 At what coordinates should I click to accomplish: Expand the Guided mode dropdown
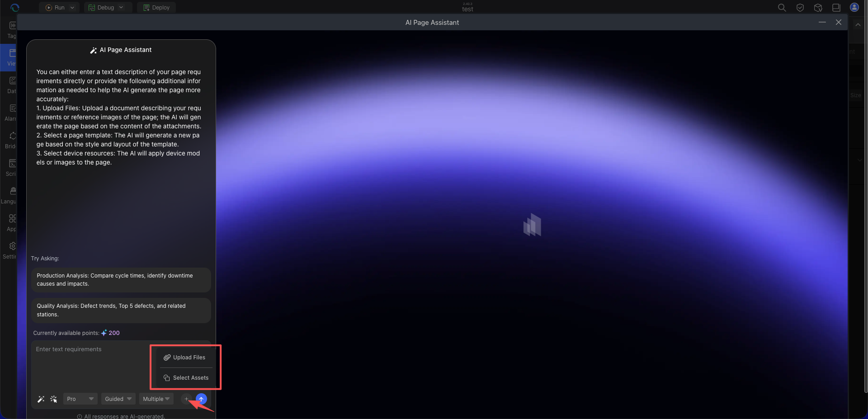click(x=118, y=399)
